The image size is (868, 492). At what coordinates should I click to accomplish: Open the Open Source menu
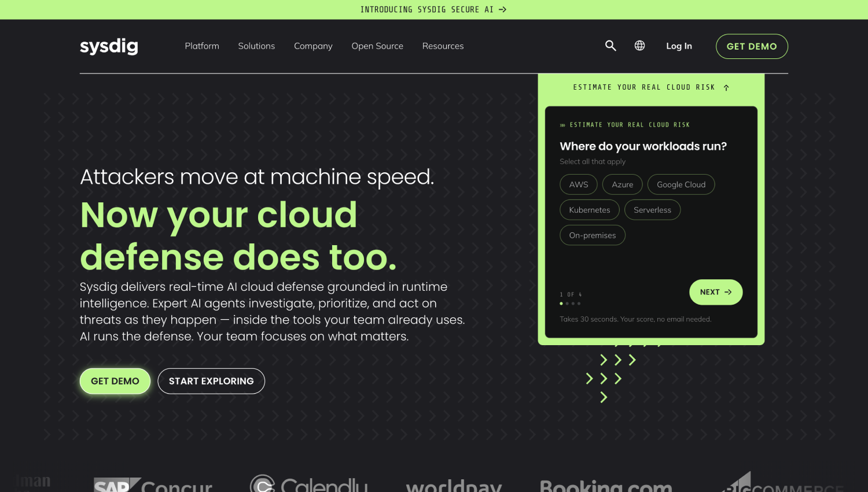(x=377, y=46)
